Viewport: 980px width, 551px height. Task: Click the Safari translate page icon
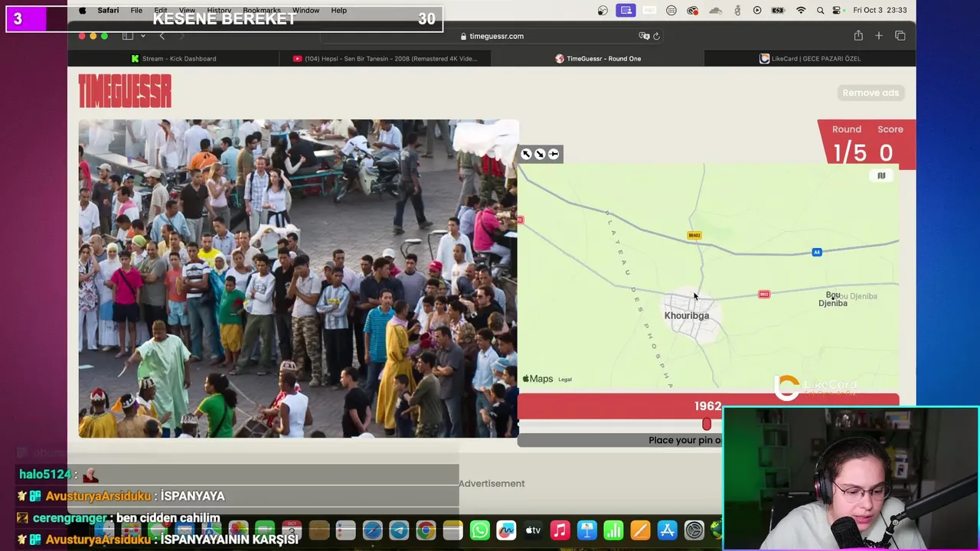[x=644, y=36]
